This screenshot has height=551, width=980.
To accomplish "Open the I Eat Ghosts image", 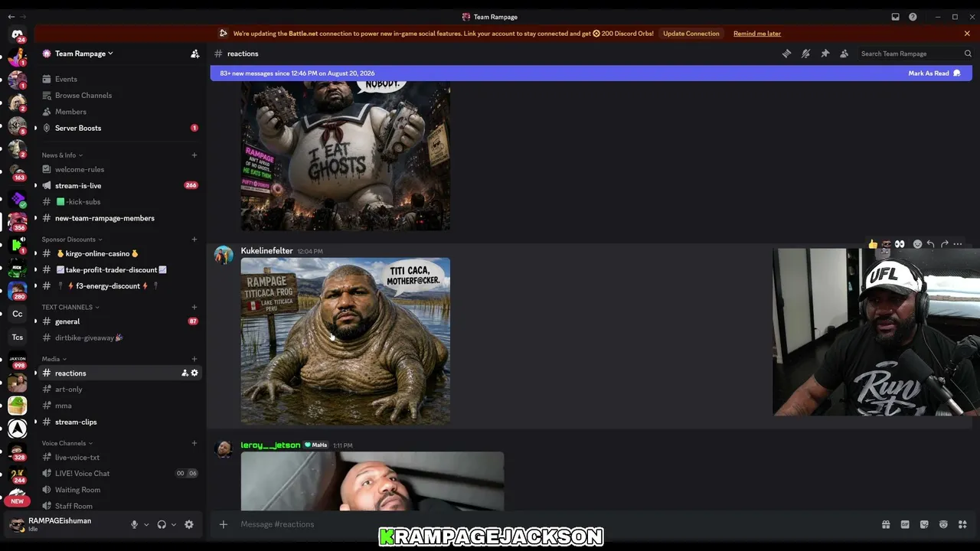I will 345,156.
